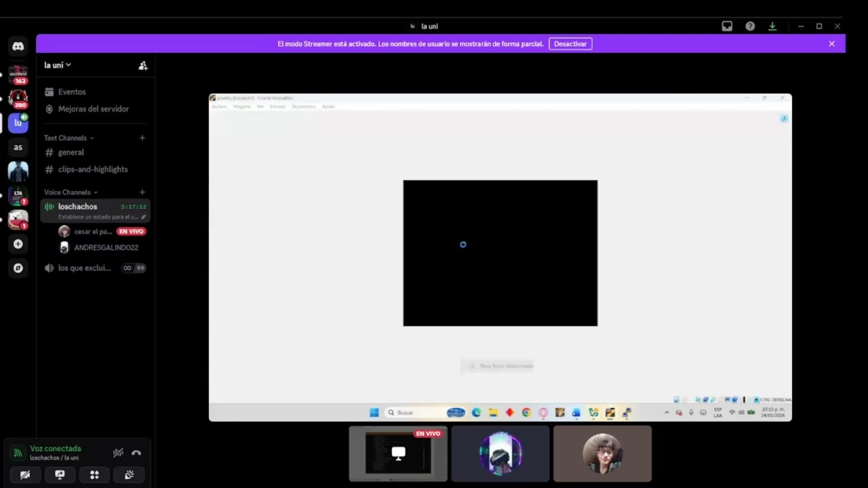Click the green download update icon
The image size is (868, 488).
point(772,26)
